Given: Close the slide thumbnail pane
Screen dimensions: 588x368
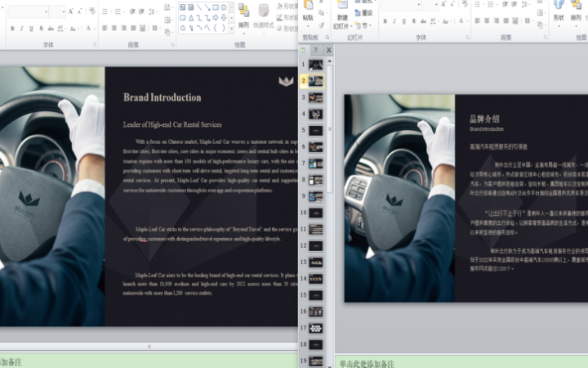Looking at the screenshot, I should (x=329, y=50).
